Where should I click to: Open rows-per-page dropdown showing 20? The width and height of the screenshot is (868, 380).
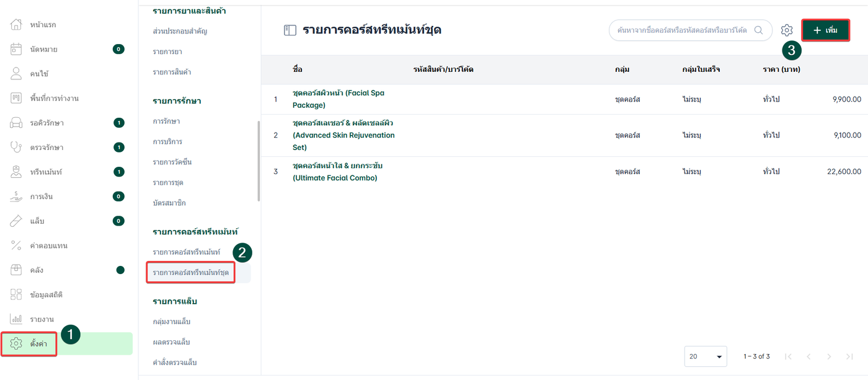[x=706, y=356]
